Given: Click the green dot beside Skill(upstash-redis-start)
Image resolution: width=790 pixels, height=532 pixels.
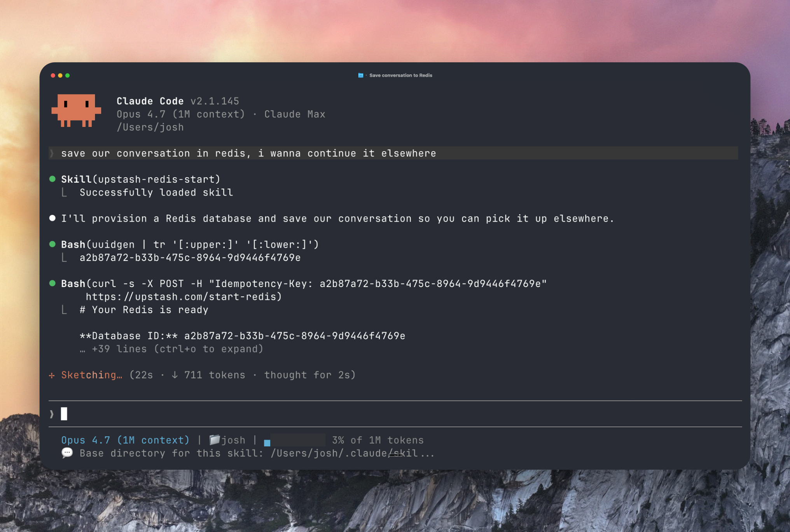Looking at the screenshot, I should (x=52, y=179).
